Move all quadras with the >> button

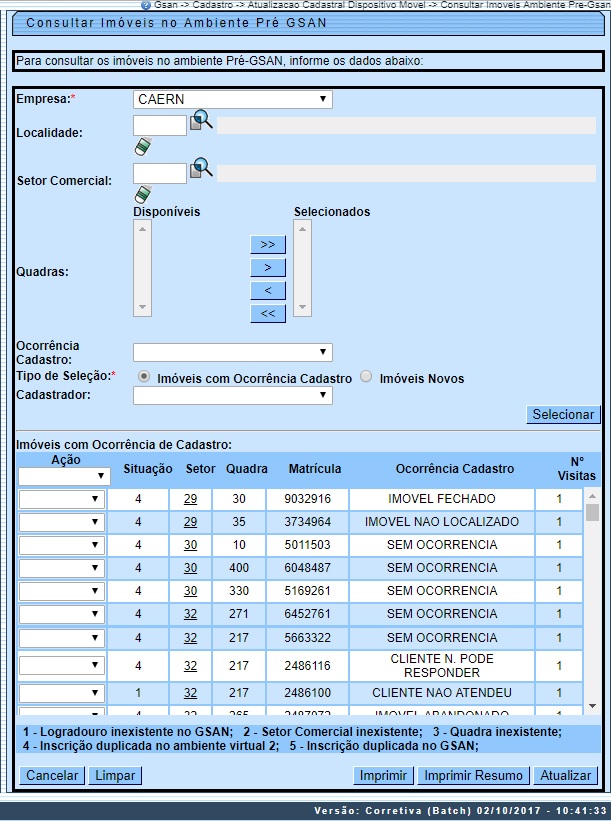click(268, 244)
